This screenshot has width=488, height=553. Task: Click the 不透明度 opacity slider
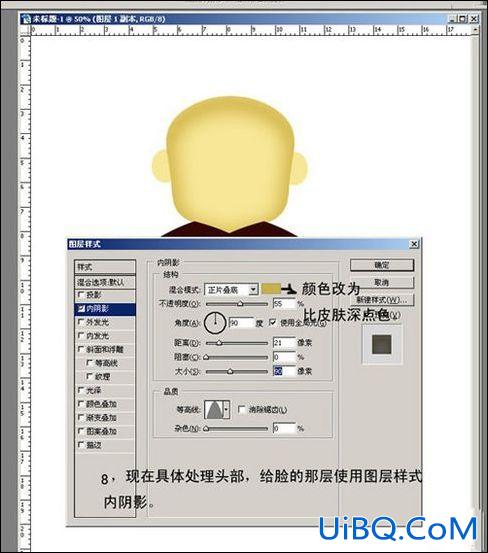(237, 304)
